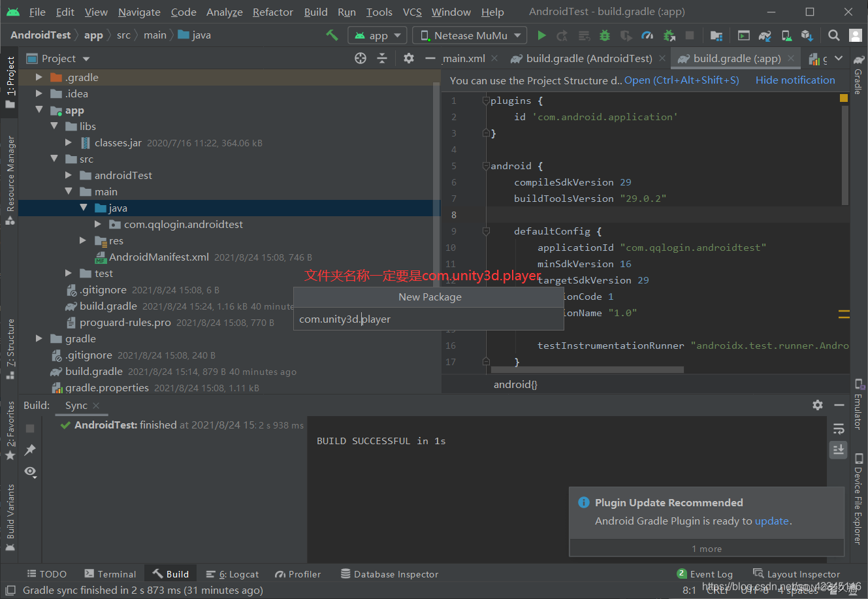Image resolution: width=868 pixels, height=599 pixels.
Task: Pin the Sync tab in the Build panel
Action: 29,449
